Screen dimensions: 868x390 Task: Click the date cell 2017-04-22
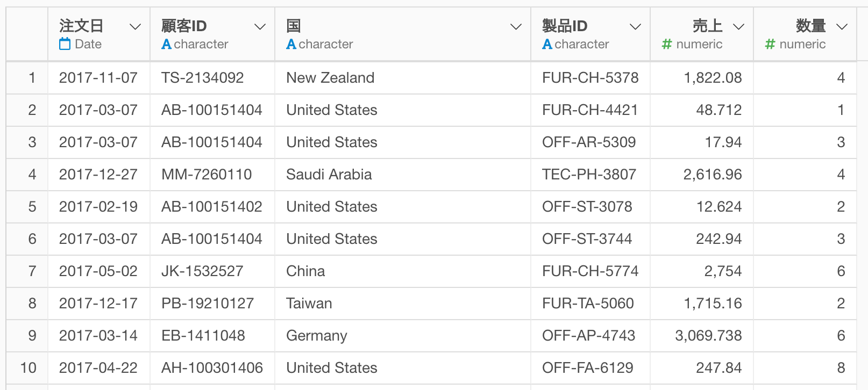(x=98, y=368)
